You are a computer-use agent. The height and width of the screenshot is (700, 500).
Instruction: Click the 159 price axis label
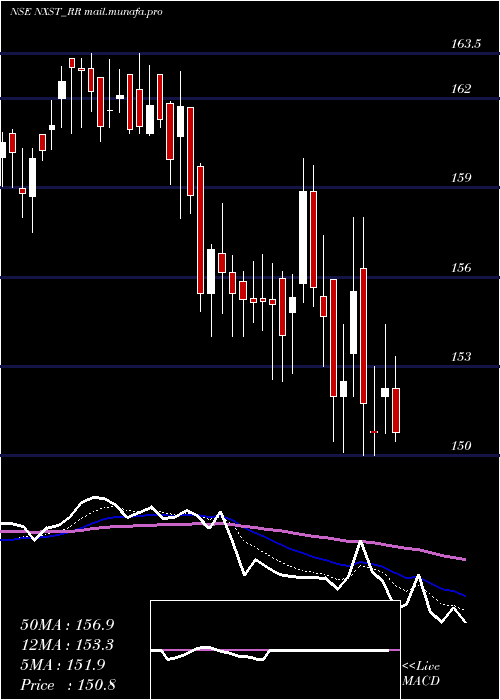(460, 178)
